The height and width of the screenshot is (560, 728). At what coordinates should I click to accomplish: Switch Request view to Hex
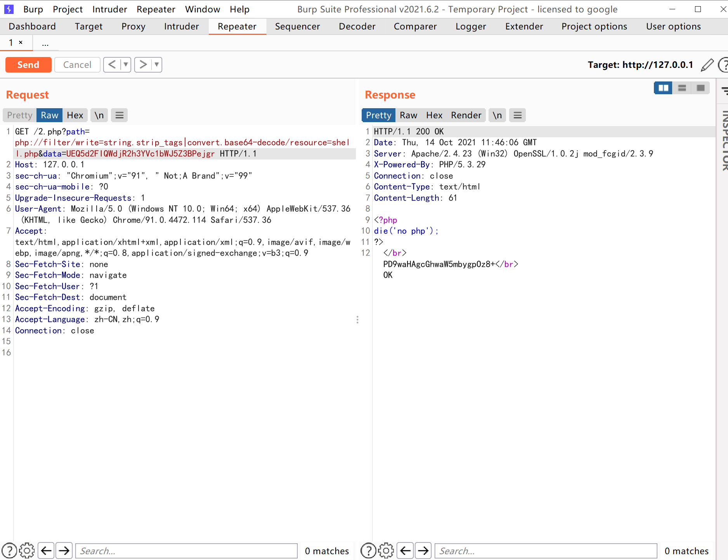tap(75, 115)
